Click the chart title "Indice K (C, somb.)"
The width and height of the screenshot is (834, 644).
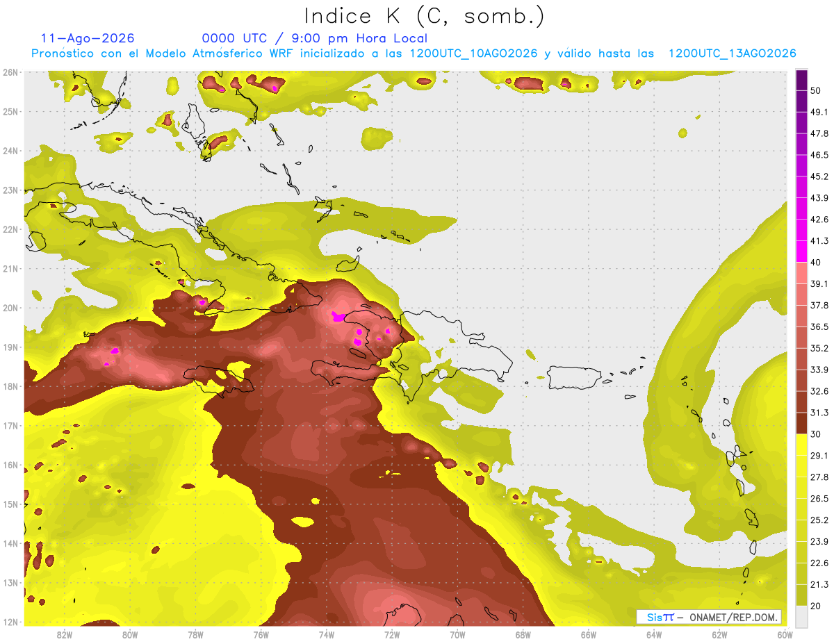pos(424,17)
